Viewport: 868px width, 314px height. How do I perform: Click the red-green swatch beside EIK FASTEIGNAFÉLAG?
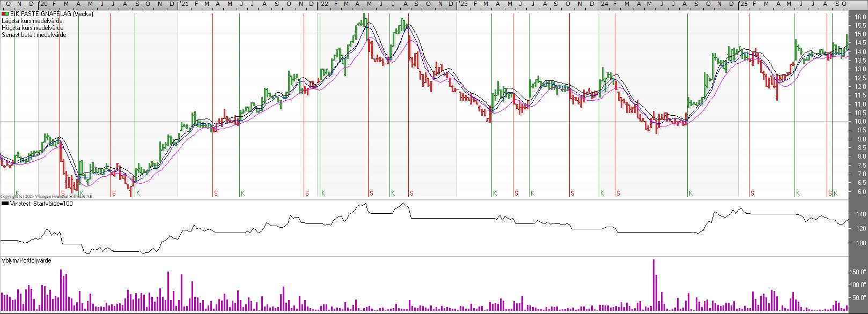[x=5, y=14]
